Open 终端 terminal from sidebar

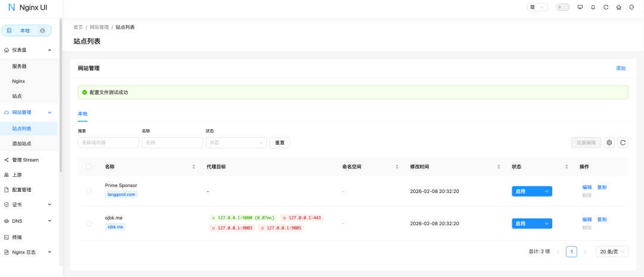click(x=18, y=236)
